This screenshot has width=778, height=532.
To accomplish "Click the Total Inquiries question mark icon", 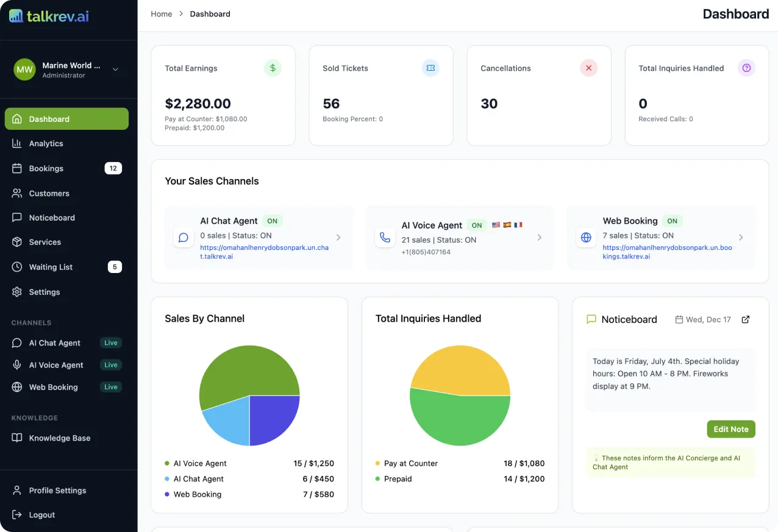I will [x=746, y=68].
